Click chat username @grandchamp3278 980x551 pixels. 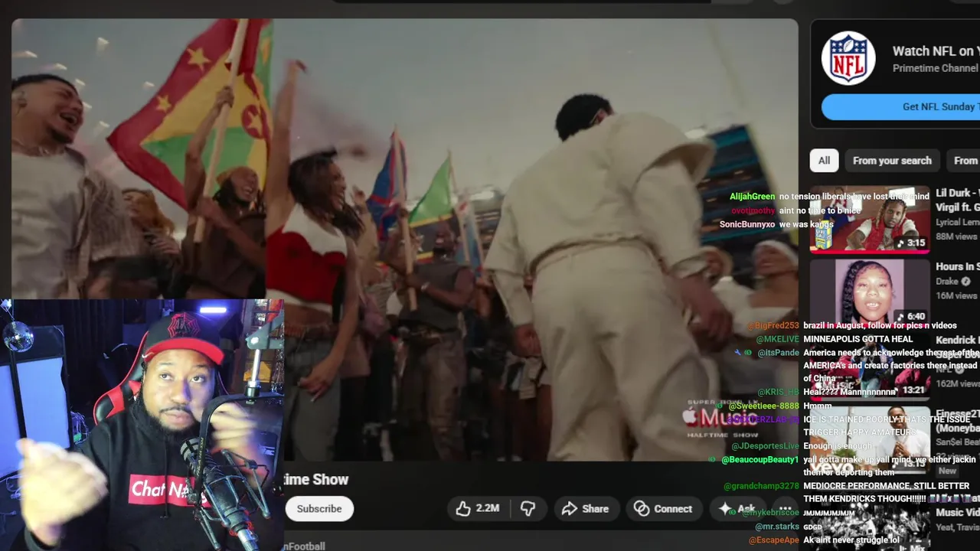tap(761, 486)
